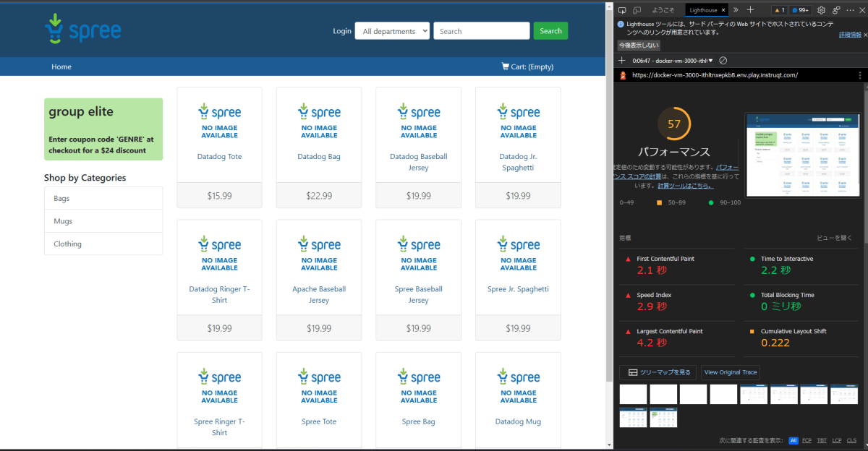Click the Lighthouse icon beside report URL
The height and width of the screenshot is (451, 868).
click(x=623, y=74)
